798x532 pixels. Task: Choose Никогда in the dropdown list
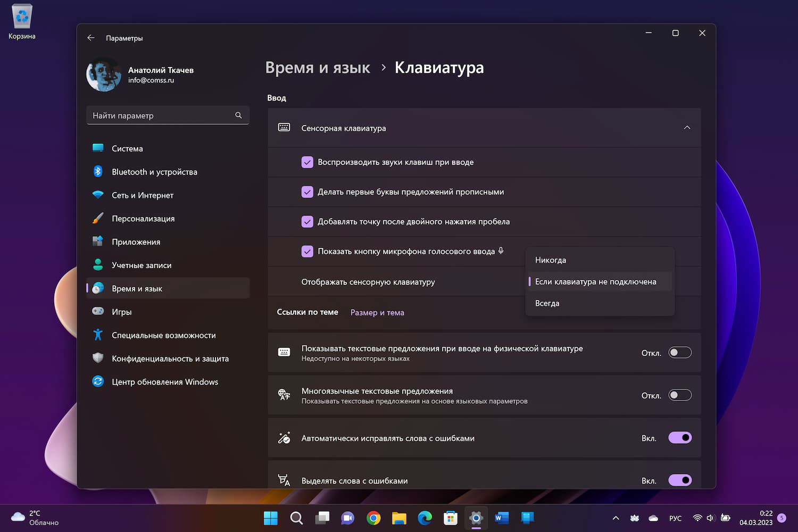(600, 260)
